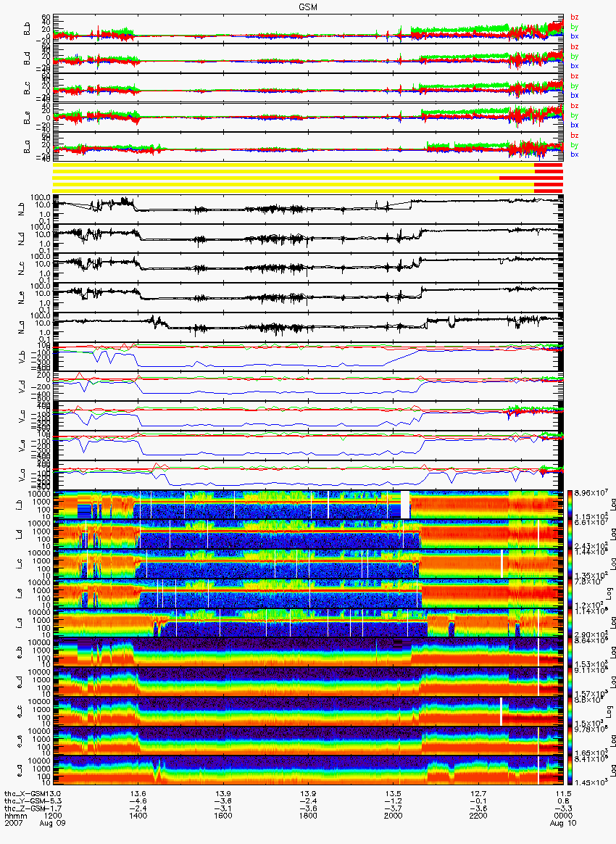Select the i_d ion spectrogram label
This screenshot has height=844, width=616.
pyautogui.click(x=20, y=534)
